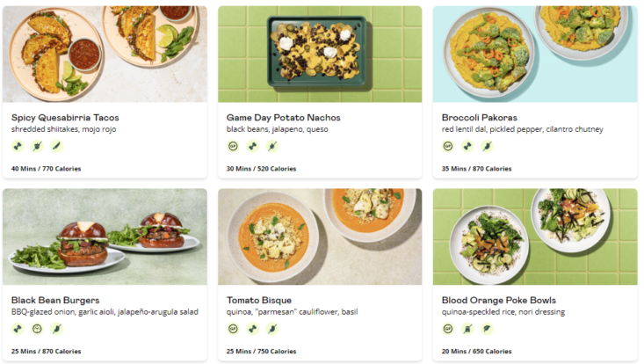
Task: Click middle dietary badge under Black Bean Burgers
Action: 37,329
